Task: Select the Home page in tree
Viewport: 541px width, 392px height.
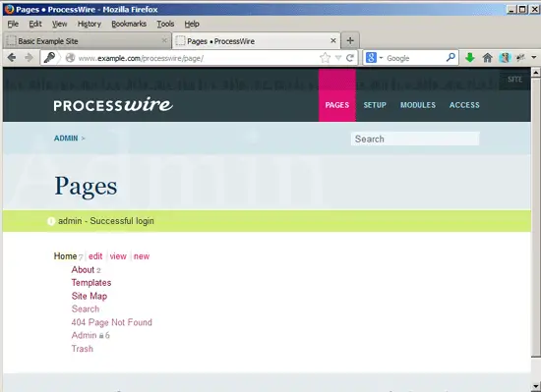Action: point(65,256)
